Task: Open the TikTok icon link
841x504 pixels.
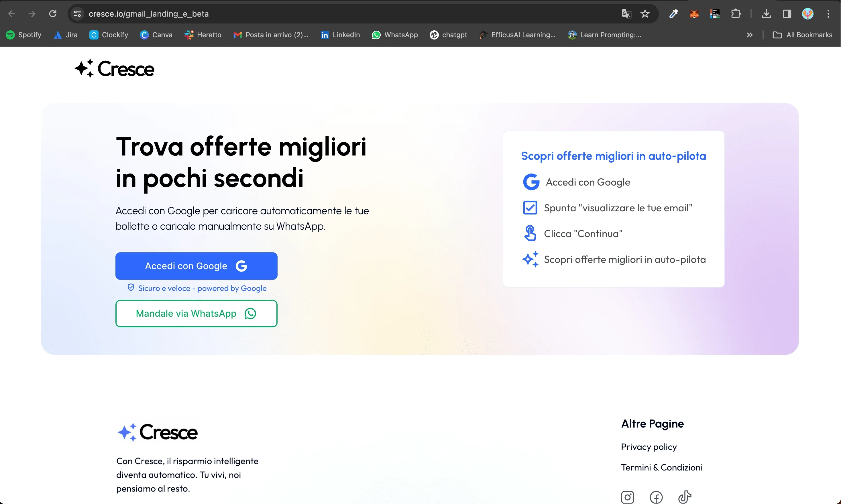Action: [684, 497]
